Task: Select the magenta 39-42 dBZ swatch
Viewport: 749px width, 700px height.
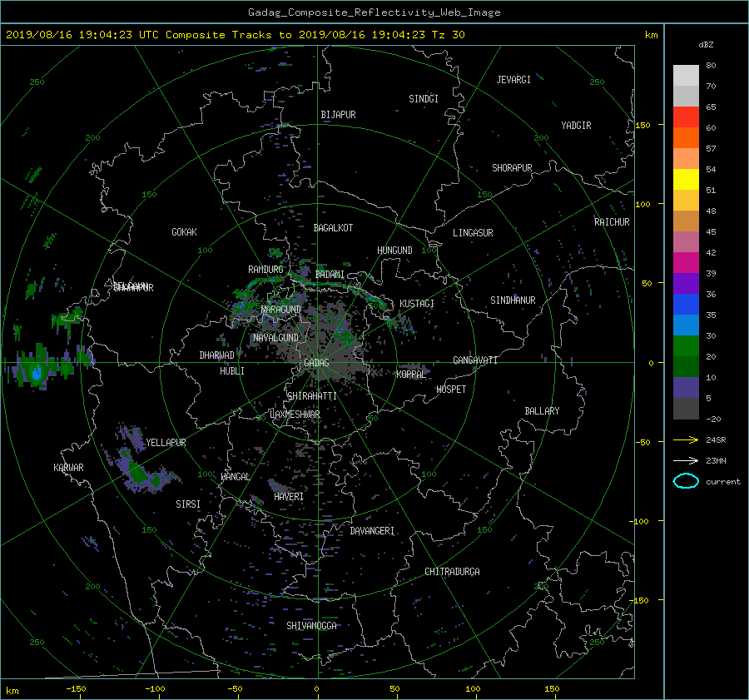Action: coord(686,262)
